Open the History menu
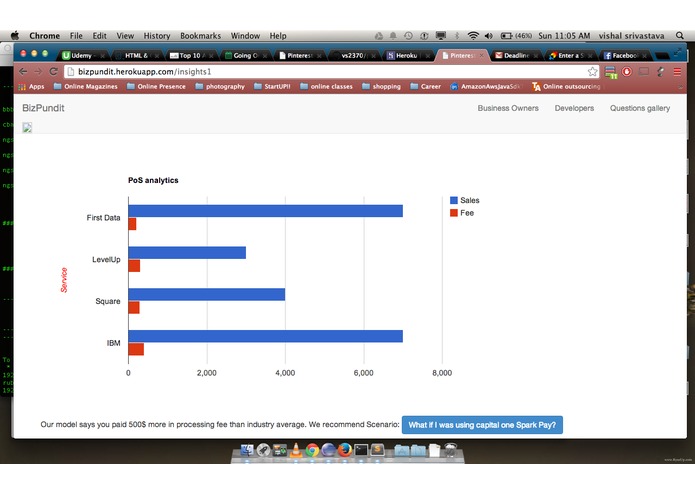This screenshot has width=695, height=494. click(156, 35)
